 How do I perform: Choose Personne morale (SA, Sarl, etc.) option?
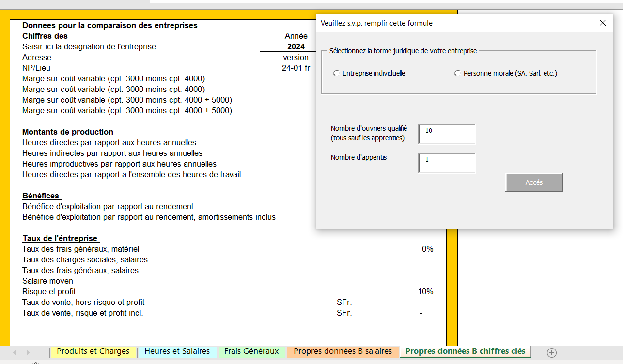point(457,74)
